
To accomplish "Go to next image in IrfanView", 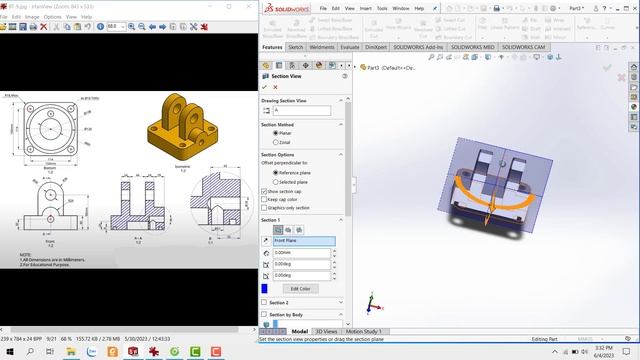I will (x=162, y=27).
